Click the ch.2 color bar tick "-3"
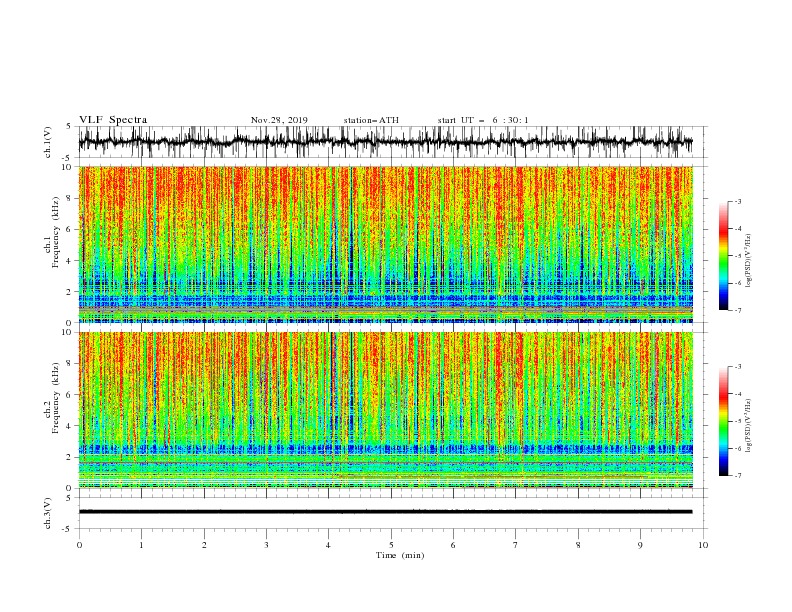Image resolution: width=792 pixels, height=612 pixels. click(x=738, y=367)
